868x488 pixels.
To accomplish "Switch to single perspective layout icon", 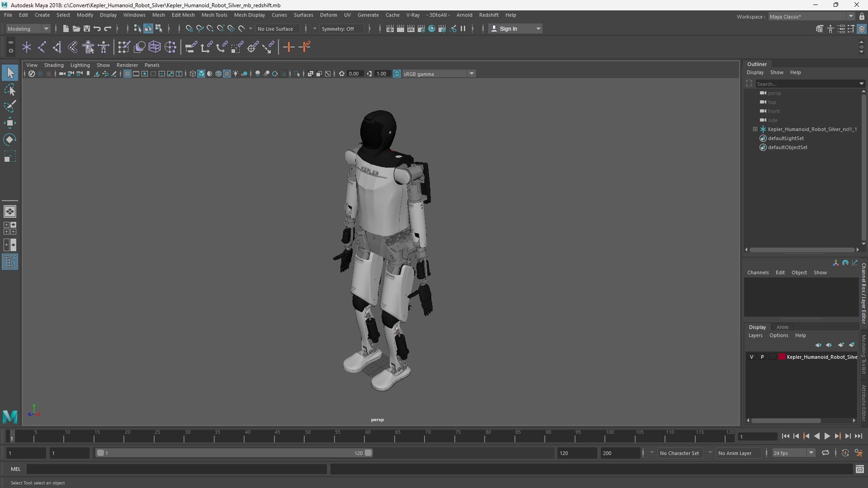I will (10, 211).
